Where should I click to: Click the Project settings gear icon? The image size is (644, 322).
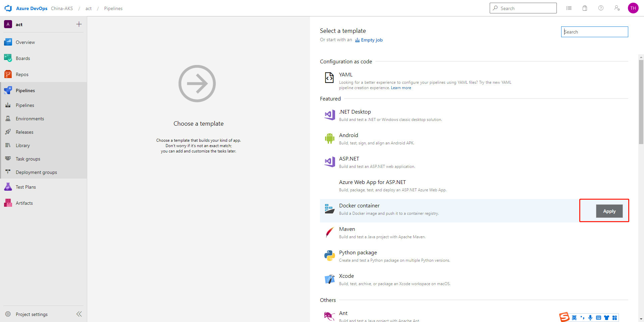pyautogui.click(x=8, y=314)
